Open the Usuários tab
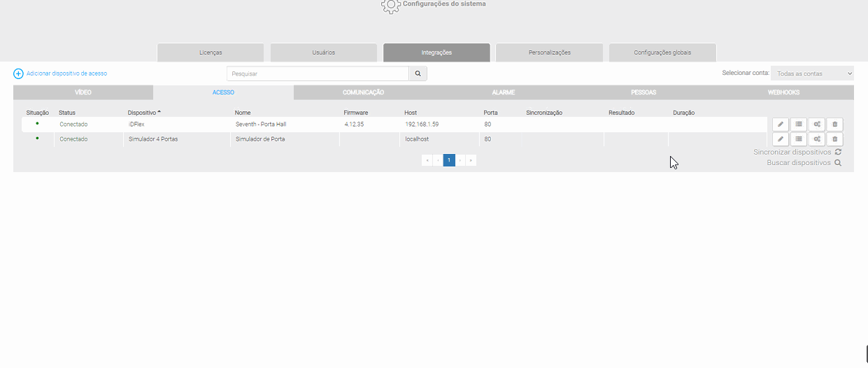The width and height of the screenshot is (868, 368). click(323, 52)
